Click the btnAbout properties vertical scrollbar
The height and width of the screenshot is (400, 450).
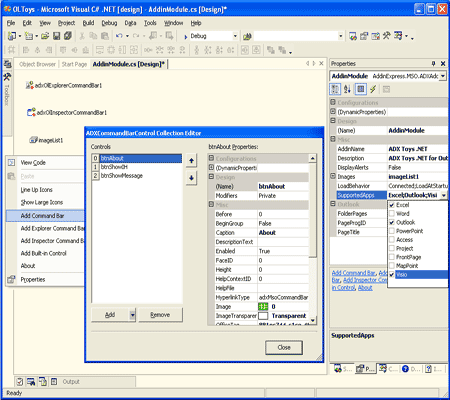click(312, 239)
